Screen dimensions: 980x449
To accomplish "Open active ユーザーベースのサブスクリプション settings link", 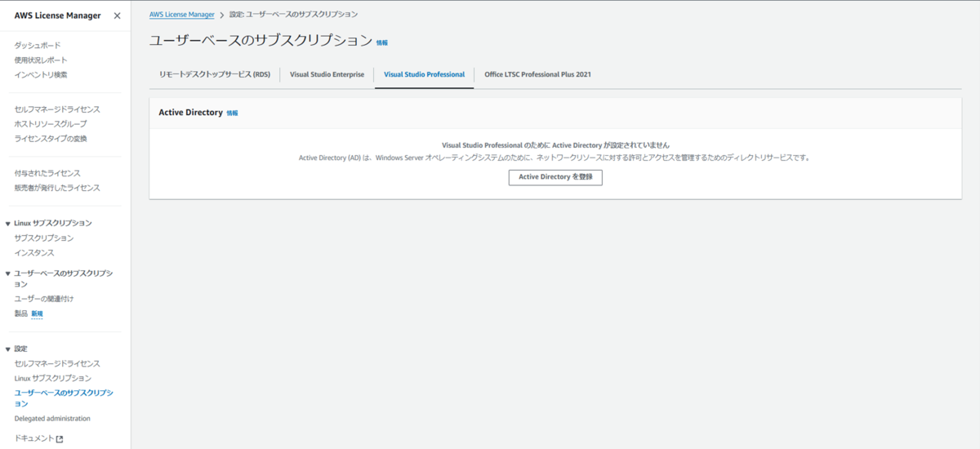I will tap(64, 398).
